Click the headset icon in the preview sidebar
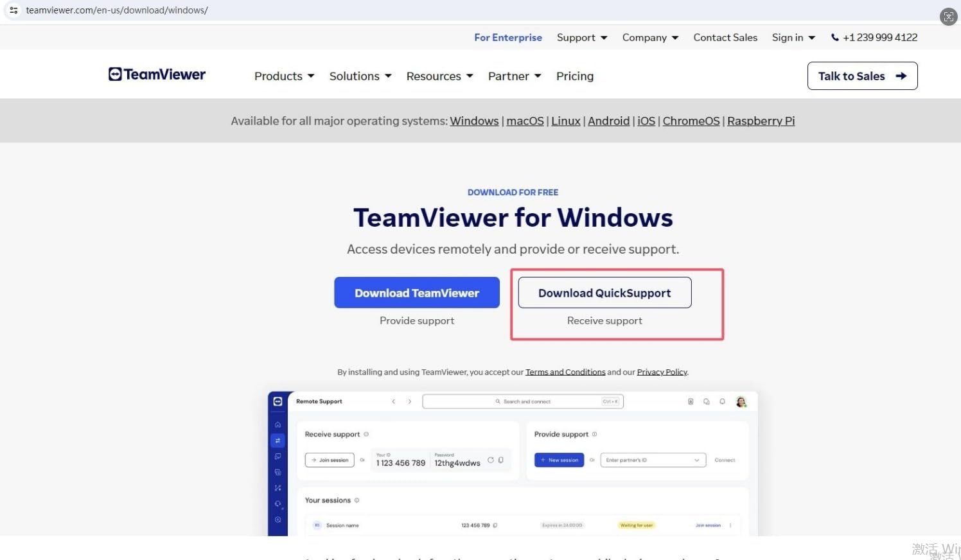The image size is (961, 560). coord(278,503)
